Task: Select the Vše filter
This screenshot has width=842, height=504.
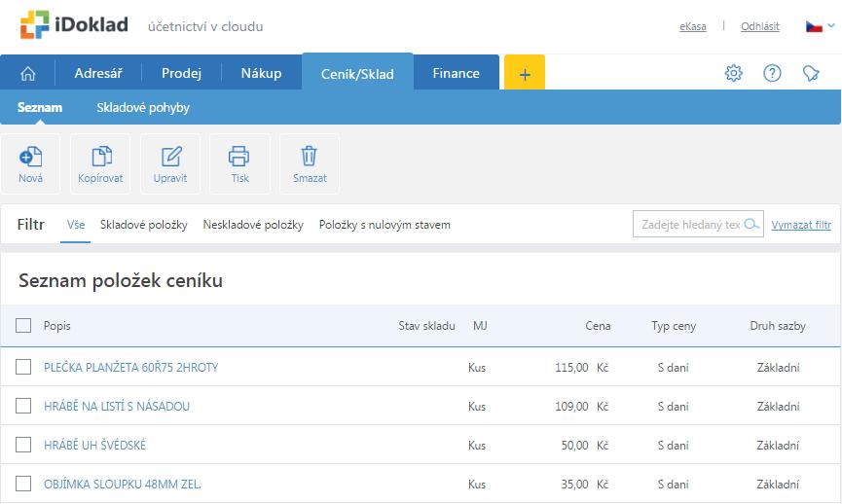Action: coord(76,225)
